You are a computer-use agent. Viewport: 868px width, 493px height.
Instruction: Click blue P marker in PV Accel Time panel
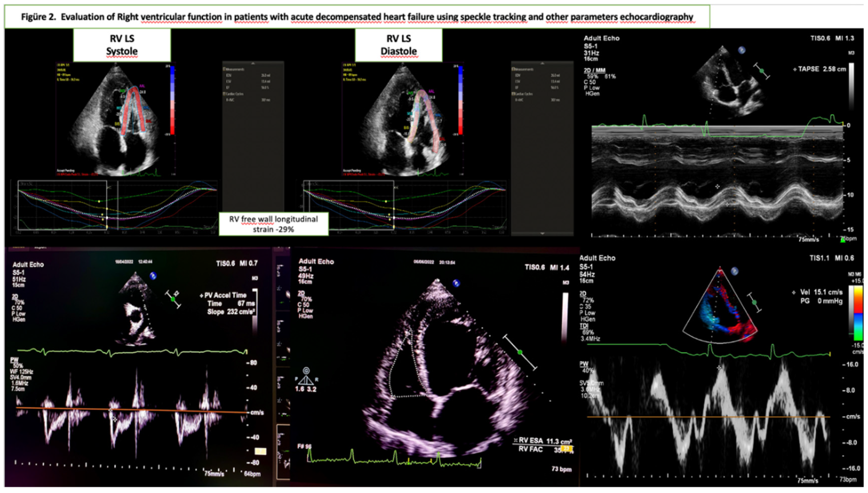click(x=153, y=276)
